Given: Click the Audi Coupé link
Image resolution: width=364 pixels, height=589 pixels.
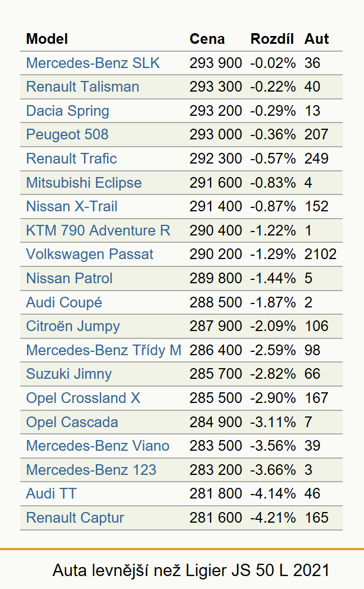Looking at the screenshot, I should [x=64, y=302].
